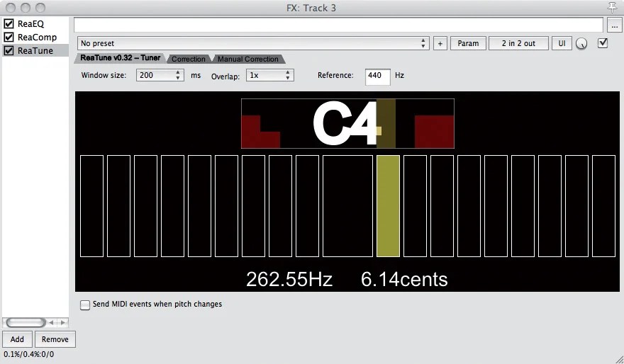
Task: Click the CPU usage status text
Action: coord(28,354)
